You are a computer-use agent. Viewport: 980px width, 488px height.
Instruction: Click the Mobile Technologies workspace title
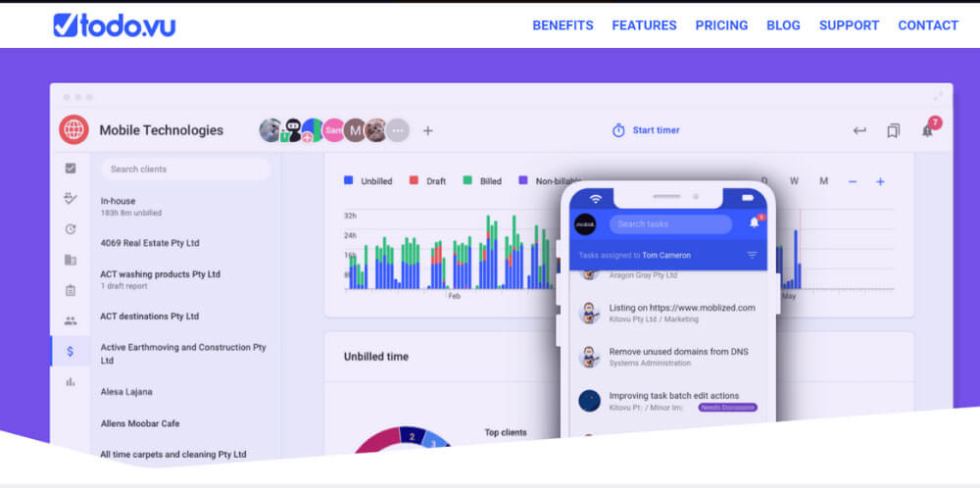(162, 130)
